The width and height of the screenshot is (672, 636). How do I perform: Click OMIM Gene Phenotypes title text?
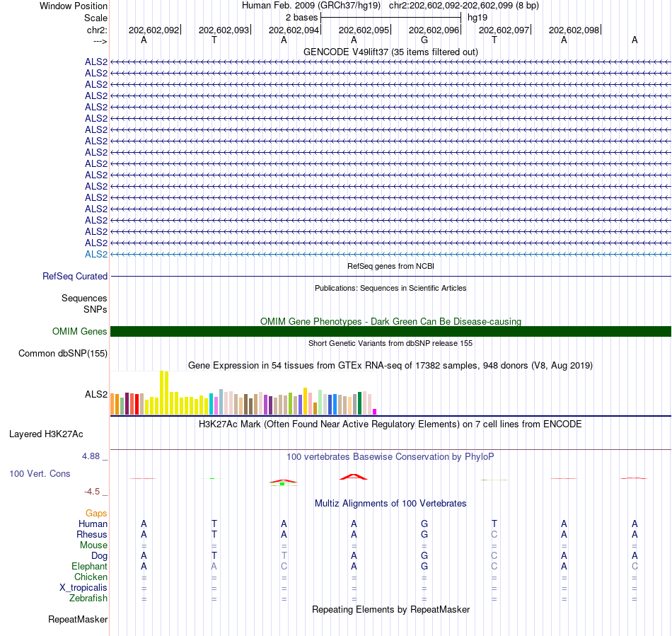(390, 321)
